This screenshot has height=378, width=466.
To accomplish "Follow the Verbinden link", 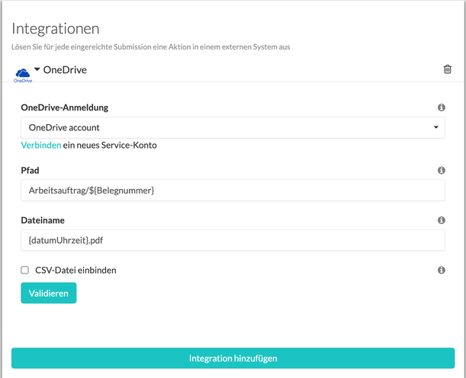I will [x=41, y=145].
